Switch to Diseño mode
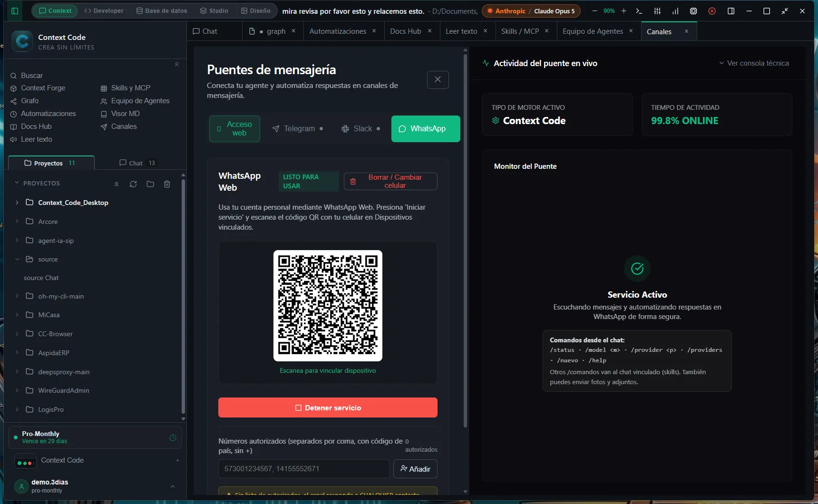The image size is (818, 504). (x=256, y=11)
